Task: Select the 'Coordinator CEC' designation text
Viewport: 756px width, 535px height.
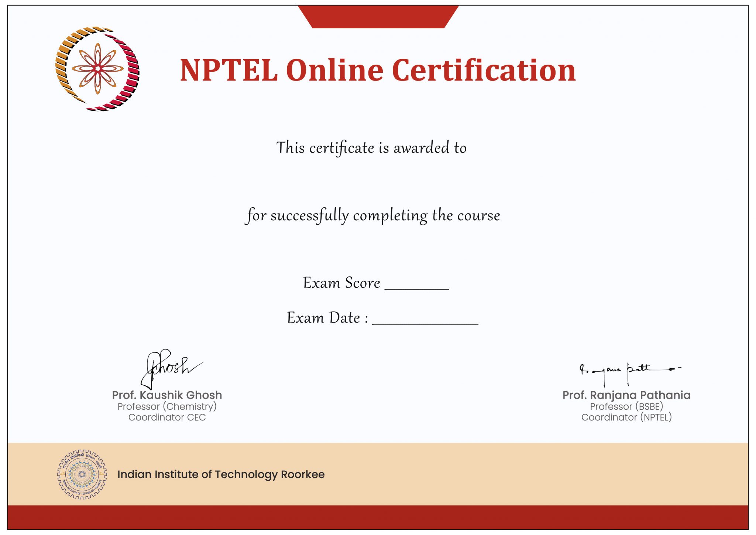Action: click(x=167, y=418)
